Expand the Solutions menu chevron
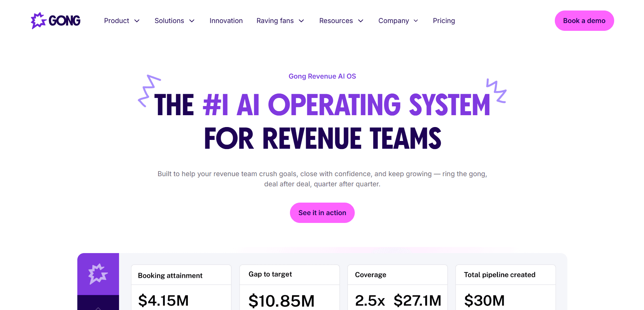This screenshot has width=644, height=310. pyautogui.click(x=192, y=21)
